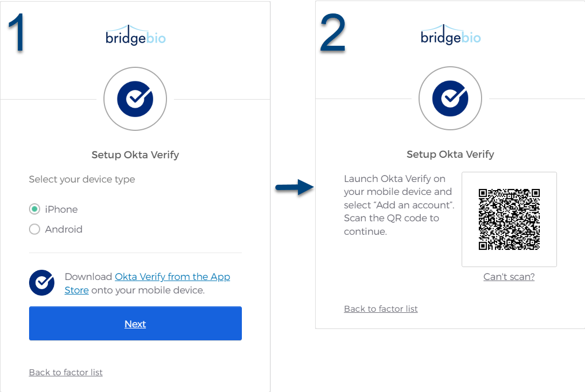Click Next to proceed with setup

pyautogui.click(x=135, y=324)
